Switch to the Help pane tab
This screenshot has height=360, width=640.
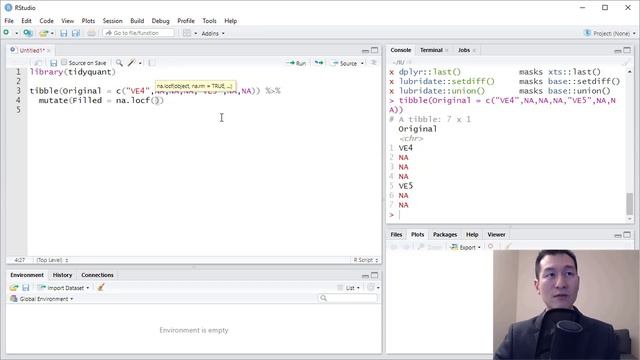[472, 235]
